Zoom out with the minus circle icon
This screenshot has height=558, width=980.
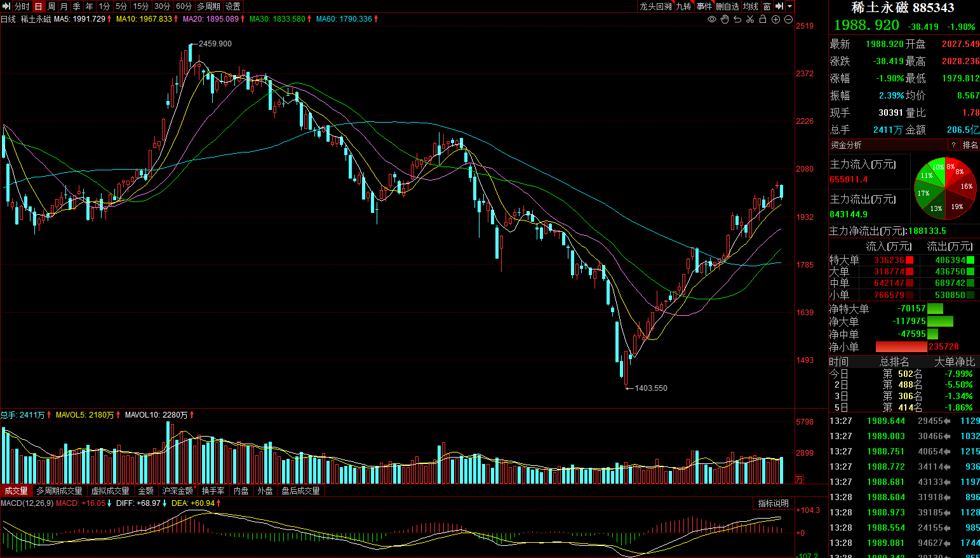click(788, 19)
